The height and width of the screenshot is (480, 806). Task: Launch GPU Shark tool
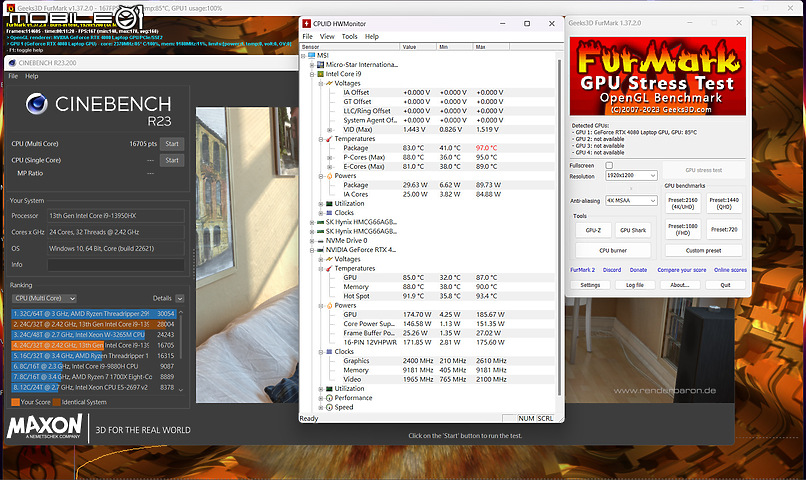tap(633, 230)
